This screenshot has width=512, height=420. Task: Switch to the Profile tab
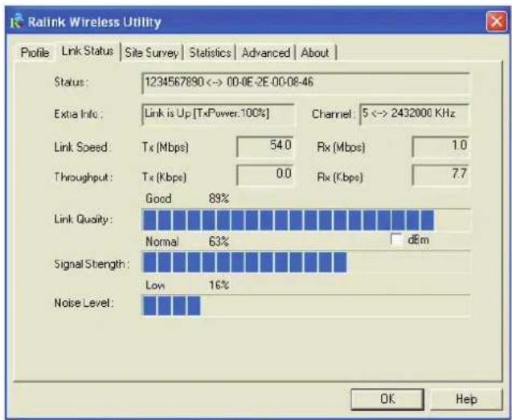pyautogui.click(x=35, y=52)
